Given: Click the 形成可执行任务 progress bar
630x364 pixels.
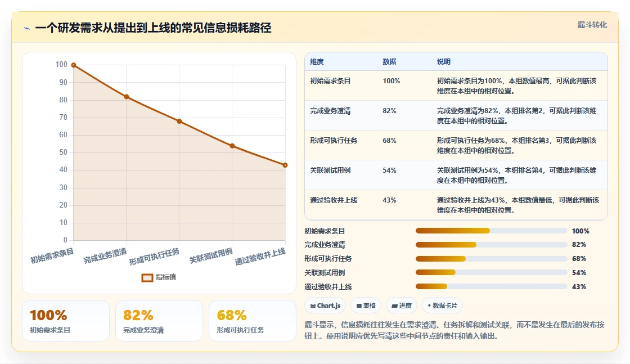Looking at the screenshot, I should click(492, 259).
